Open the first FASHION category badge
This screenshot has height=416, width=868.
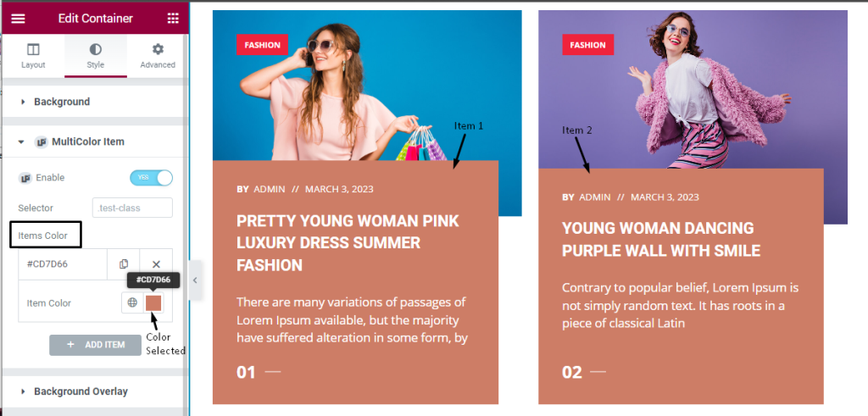(263, 45)
